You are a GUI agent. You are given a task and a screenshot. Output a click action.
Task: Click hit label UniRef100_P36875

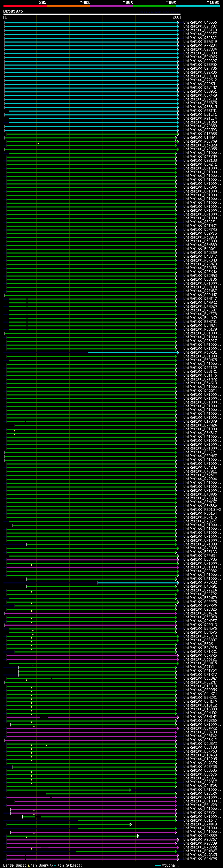point(200,103)
